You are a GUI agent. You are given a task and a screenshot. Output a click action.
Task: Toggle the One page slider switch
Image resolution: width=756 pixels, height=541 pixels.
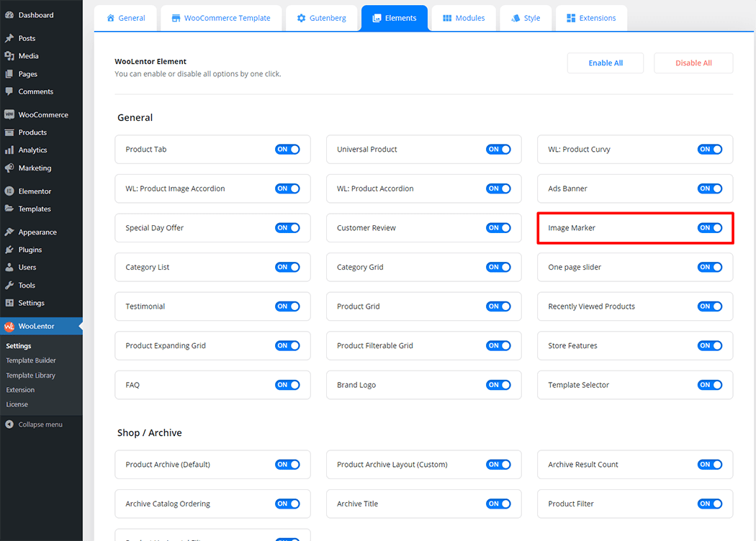tap(709, 267)
